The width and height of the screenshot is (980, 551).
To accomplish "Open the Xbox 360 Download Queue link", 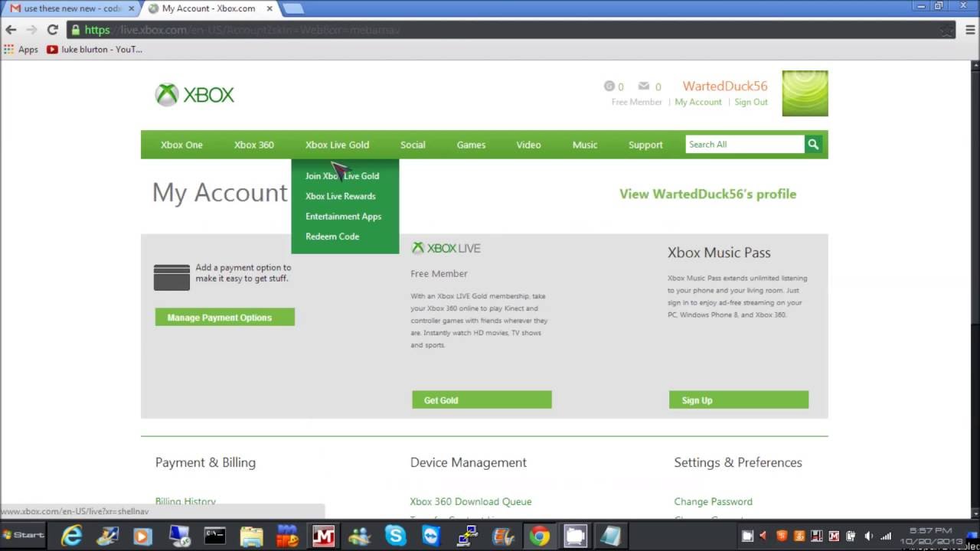I will (471, 501).
